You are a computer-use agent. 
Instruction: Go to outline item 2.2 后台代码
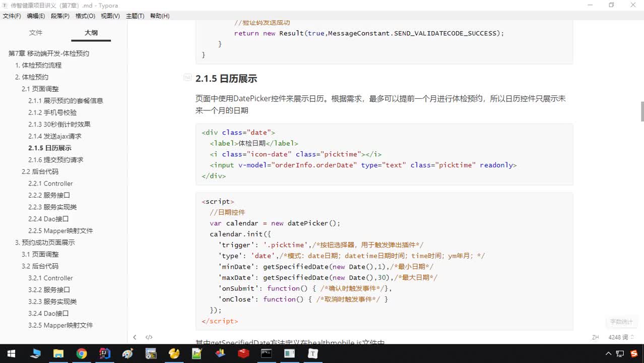[40, 171]
